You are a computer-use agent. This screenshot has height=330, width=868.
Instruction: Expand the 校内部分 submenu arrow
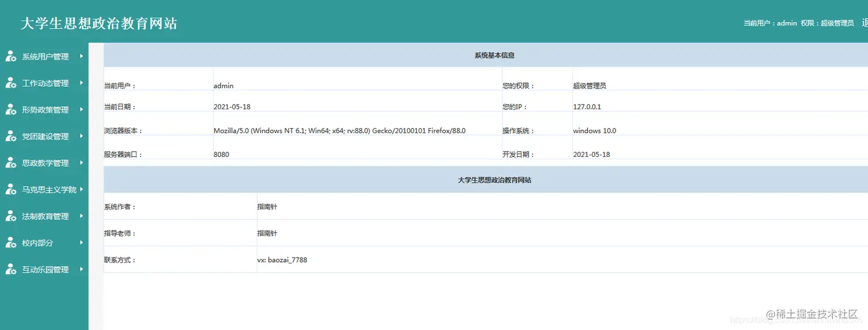click(x=82, y=243)
